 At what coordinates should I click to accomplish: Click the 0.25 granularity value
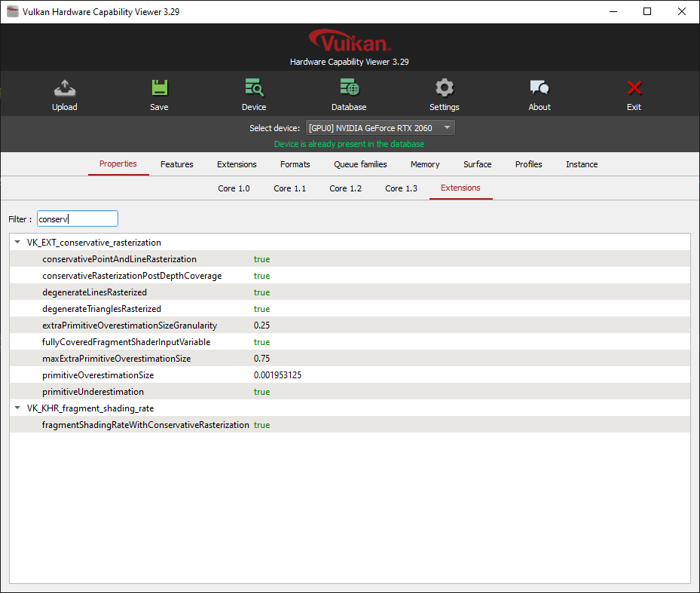tap(261, 326)
